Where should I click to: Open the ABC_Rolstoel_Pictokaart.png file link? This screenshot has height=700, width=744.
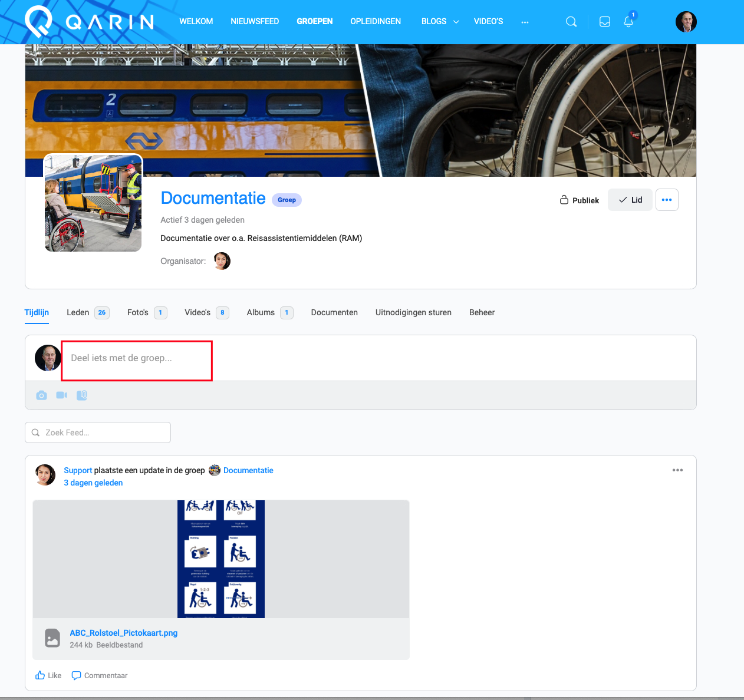[123, 633]
